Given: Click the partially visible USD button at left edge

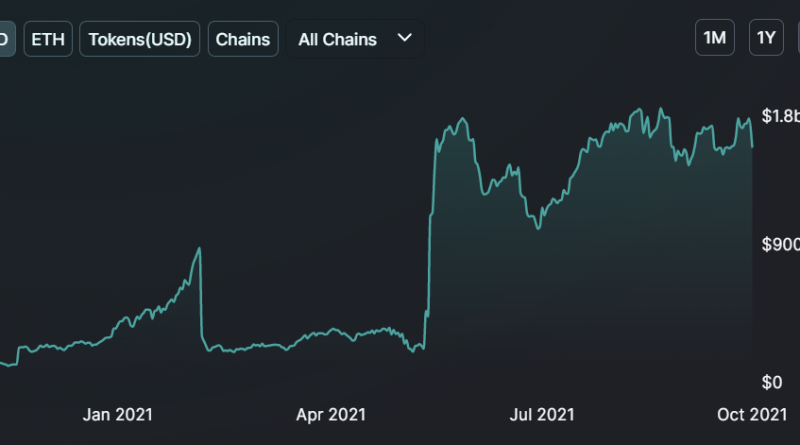Looking at the screenshot, I should click(x=5, y=39).
